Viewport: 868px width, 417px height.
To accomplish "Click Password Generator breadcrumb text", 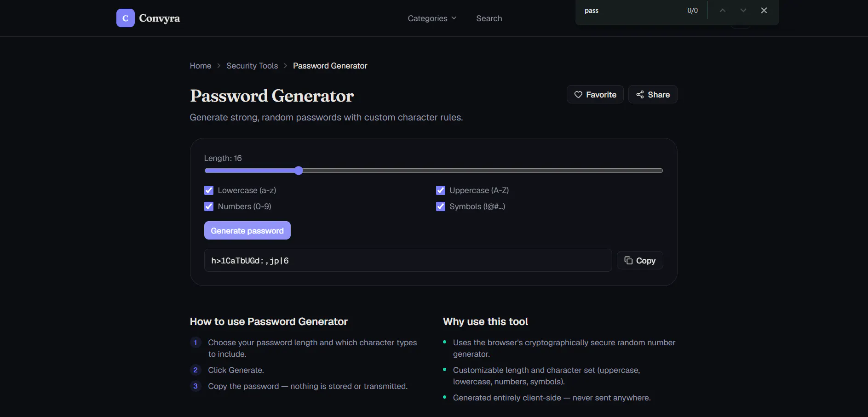I will tap(330, 66).
